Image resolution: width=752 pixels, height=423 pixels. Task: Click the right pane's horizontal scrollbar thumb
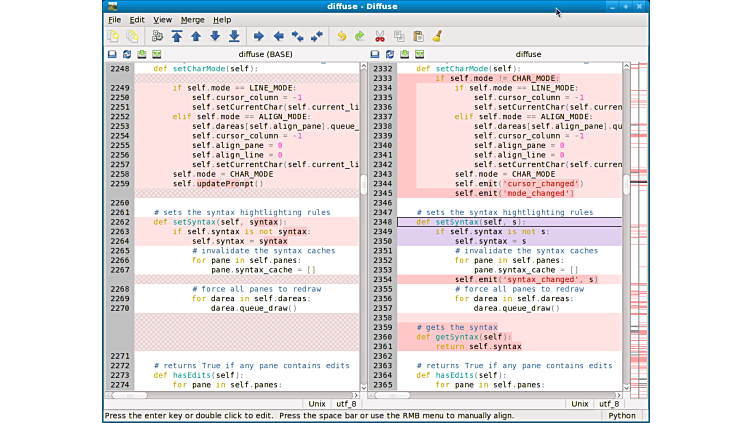390,395
